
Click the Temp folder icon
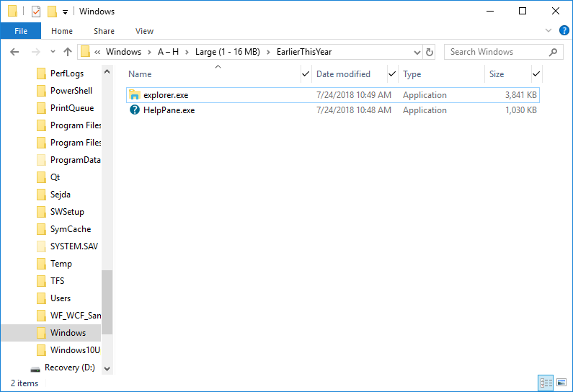pos(41,264)
